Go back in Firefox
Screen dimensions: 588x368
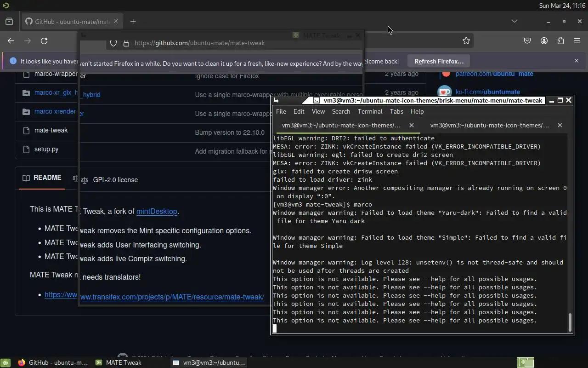[11, 41]
